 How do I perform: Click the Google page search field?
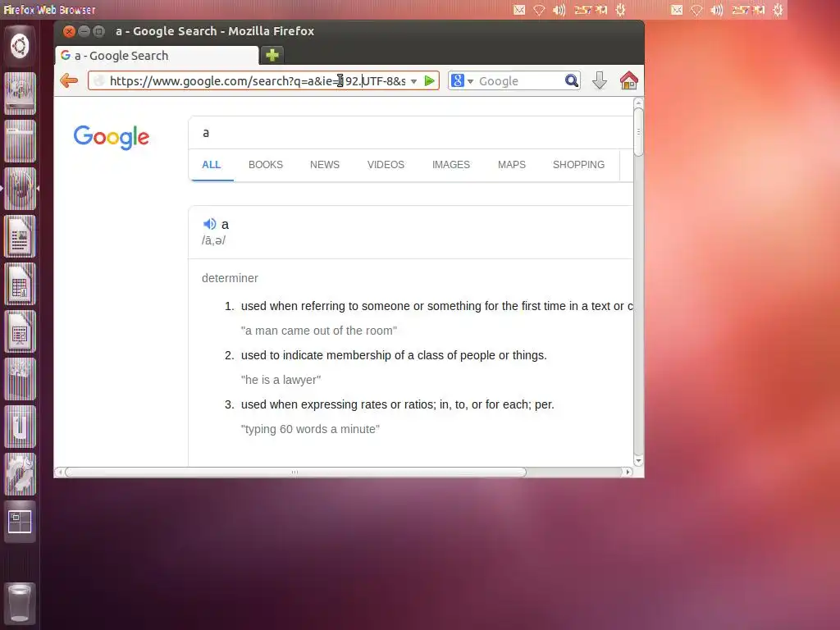(x=413, y=133)
